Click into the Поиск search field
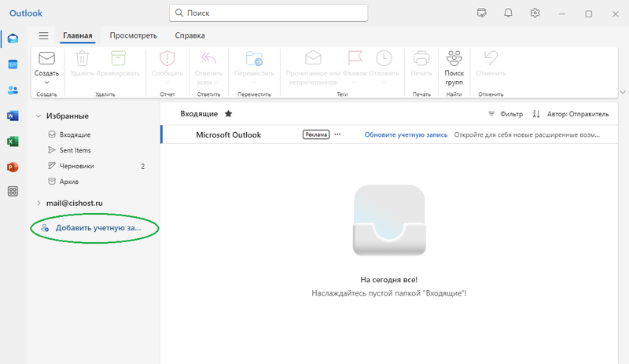The width and height of the screenshot is (629, 364). point(268,13)
